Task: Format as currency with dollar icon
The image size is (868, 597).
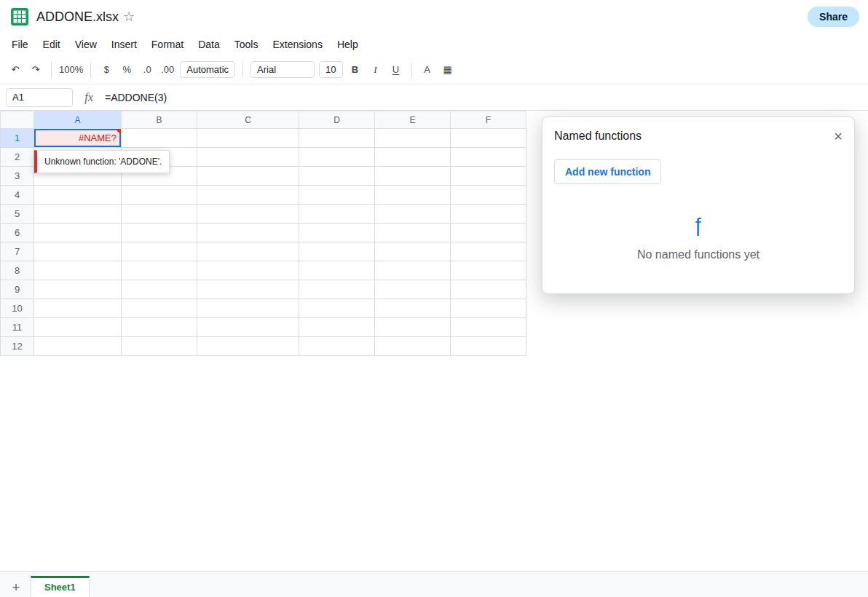Action: 106,70
